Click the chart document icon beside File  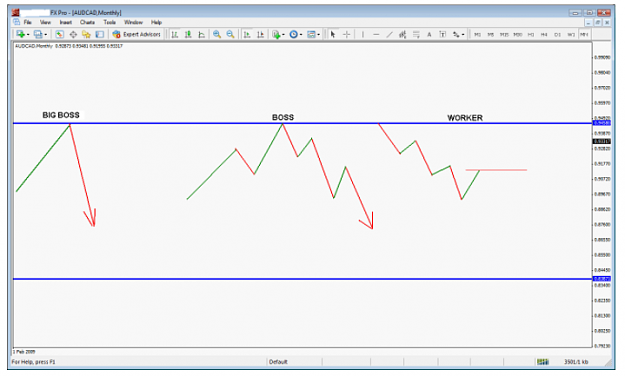(16, 22)
